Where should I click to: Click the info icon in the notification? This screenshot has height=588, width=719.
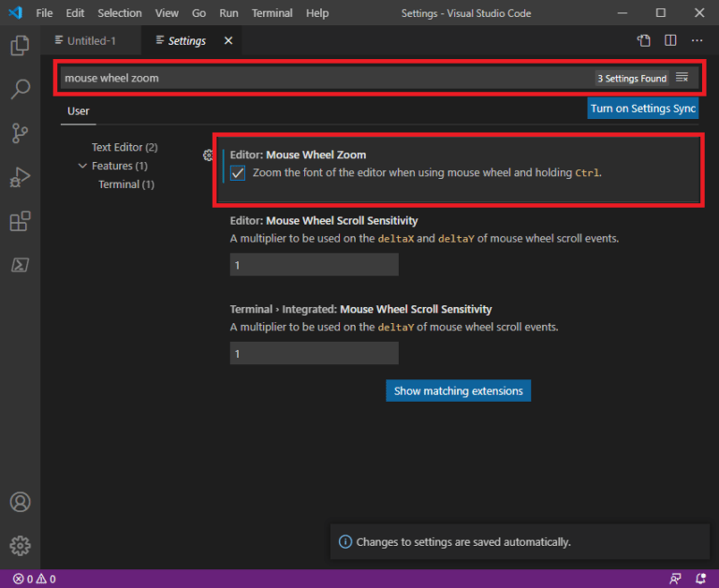345,542
